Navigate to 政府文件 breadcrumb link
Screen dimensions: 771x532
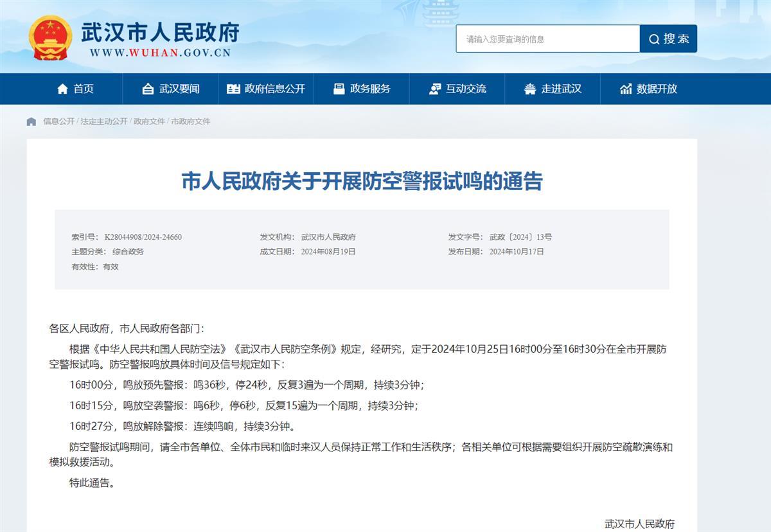tap(149, 121)
